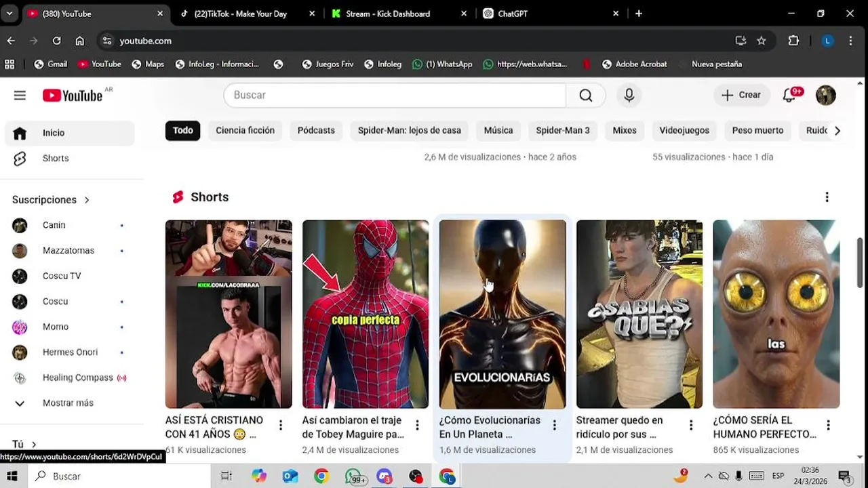Open options for HUMANO PERFECTO short
Screen dimensions: 868x488
(x=828, y=425)
